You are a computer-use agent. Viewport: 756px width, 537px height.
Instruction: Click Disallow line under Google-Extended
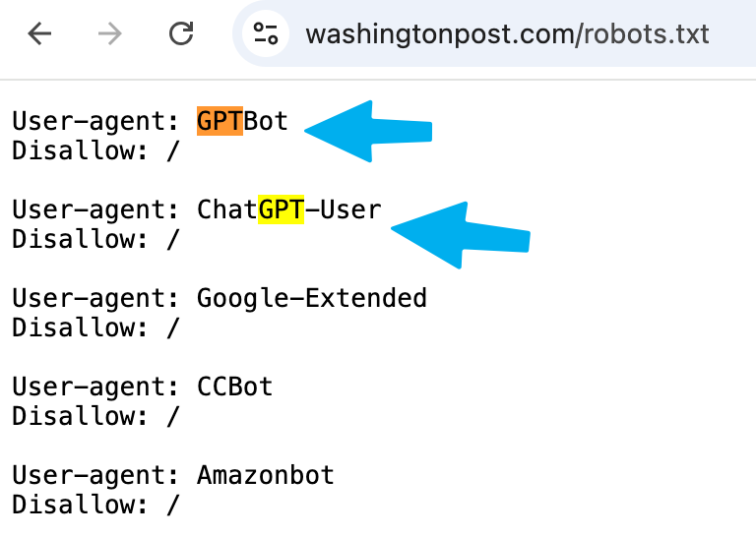coord(95,328)
